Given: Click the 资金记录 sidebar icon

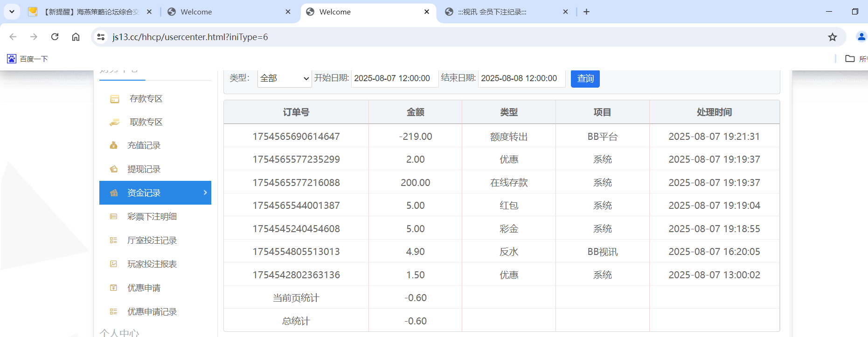Looking at the screenshot, I should click(x=113, y=193).
